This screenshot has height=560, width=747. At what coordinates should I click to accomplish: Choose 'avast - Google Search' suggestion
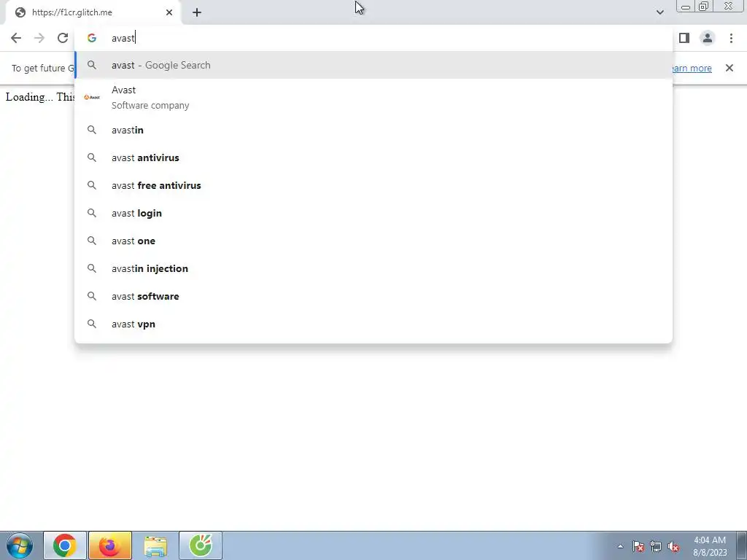point(373,65)
